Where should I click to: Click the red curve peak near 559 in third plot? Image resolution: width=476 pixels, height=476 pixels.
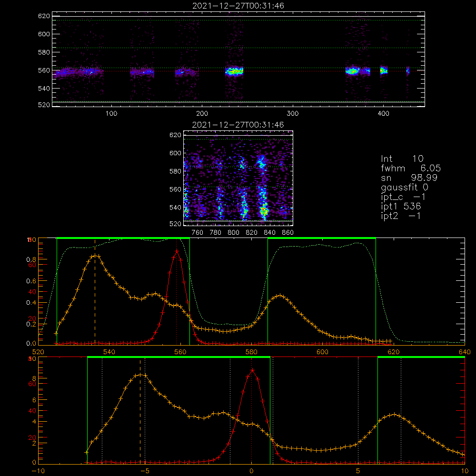tap(177, 251)
